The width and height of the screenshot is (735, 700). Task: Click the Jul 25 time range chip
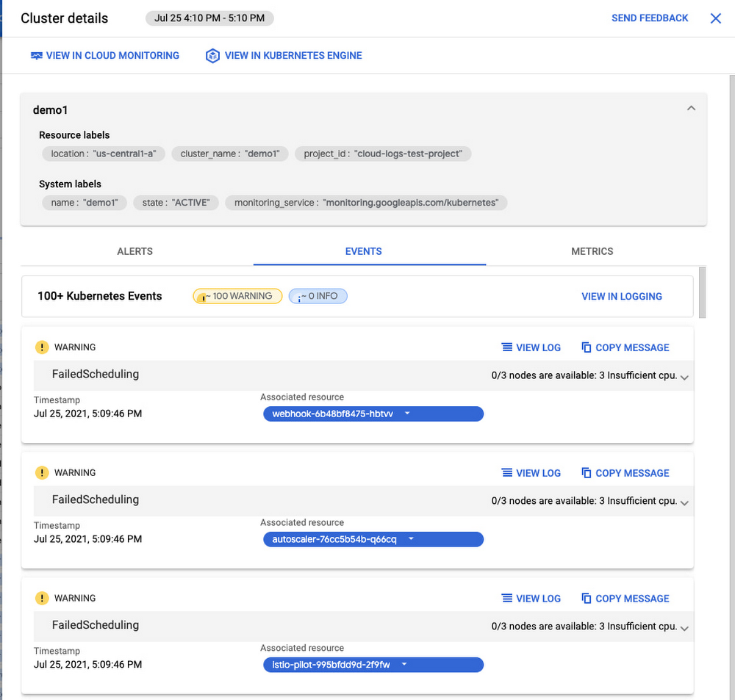(209, 18)
